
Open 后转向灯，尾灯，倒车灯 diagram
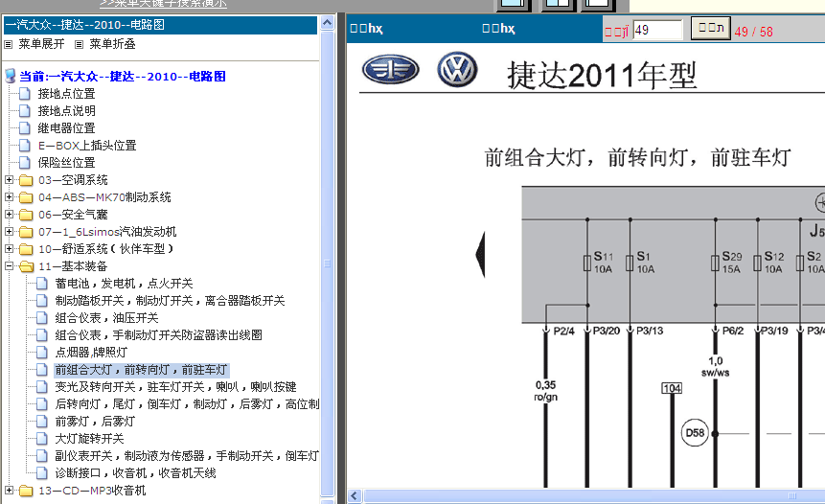187,404
